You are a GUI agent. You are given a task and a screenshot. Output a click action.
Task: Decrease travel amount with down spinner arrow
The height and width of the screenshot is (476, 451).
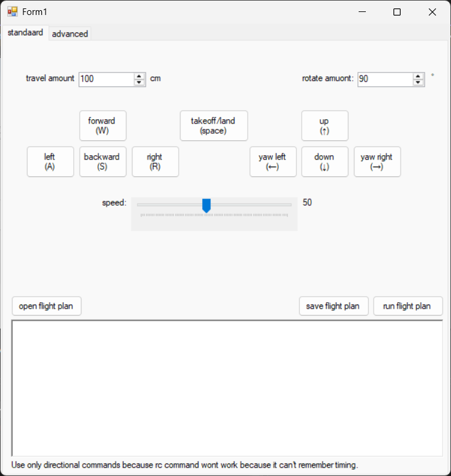139,83
